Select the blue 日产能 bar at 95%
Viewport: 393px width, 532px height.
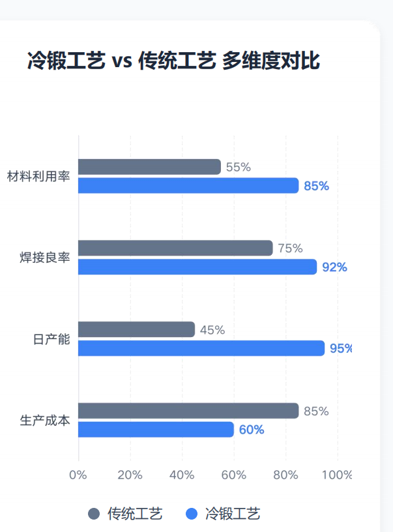click(201, 348)
